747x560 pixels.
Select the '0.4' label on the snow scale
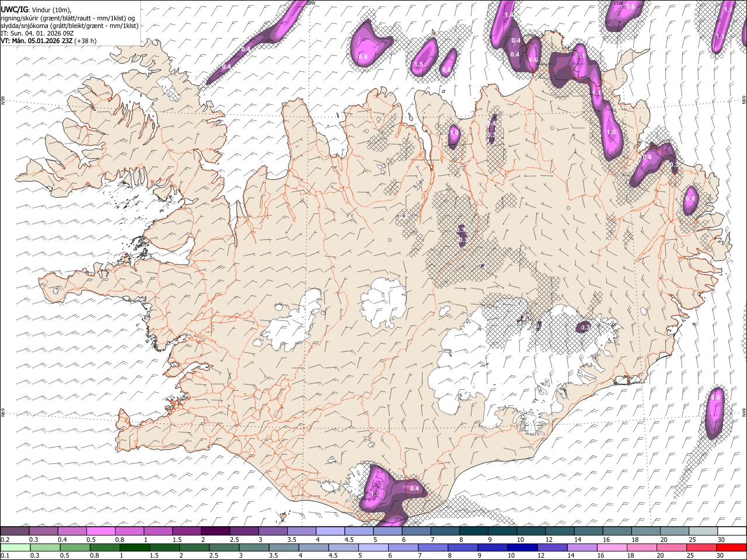pos(62,540)
